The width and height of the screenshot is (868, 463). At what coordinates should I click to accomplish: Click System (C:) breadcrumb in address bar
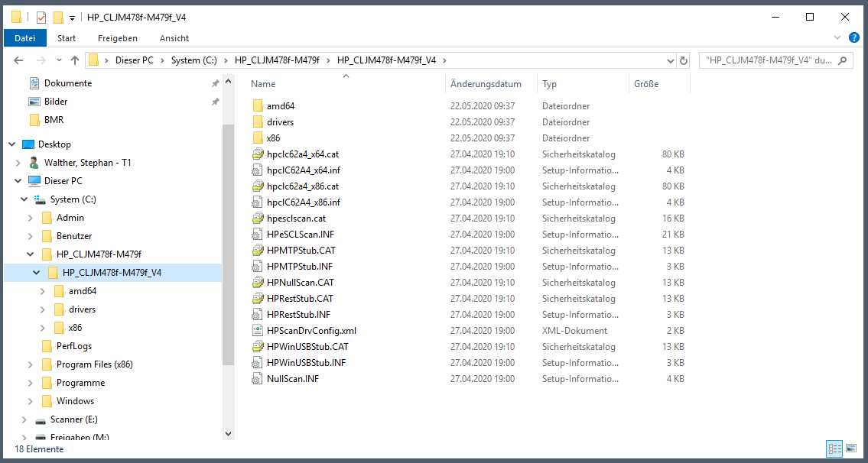(x=193, y=60)
